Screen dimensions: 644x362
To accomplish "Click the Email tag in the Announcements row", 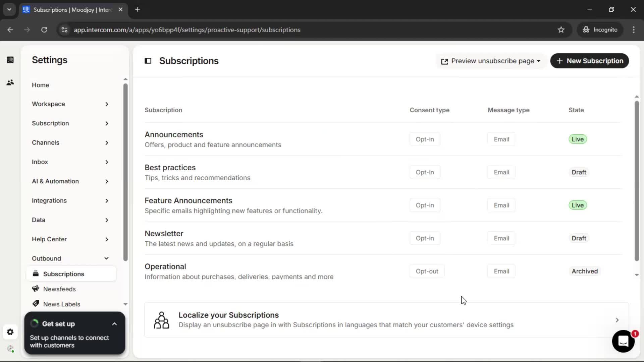I will click(x=501, y=139).
